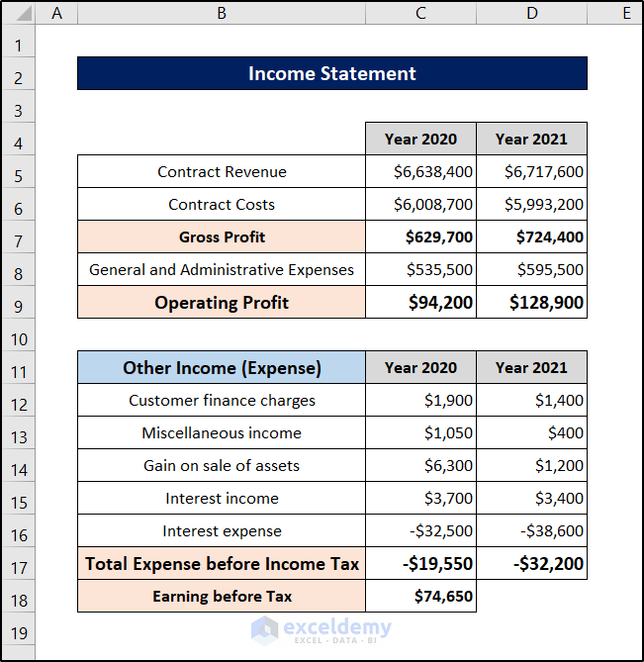644x662 pixels.
Task: Select Contract Revenue 2020 value $6,638,400
Action: point(420,172)
